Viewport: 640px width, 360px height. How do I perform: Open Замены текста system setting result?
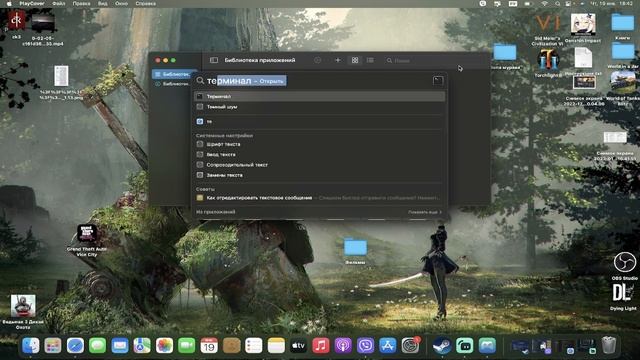pyautogui.click(x=320, y=175)
